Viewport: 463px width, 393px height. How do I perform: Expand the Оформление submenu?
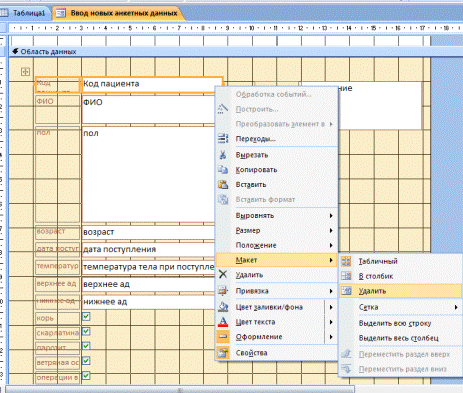coord(331,337)
